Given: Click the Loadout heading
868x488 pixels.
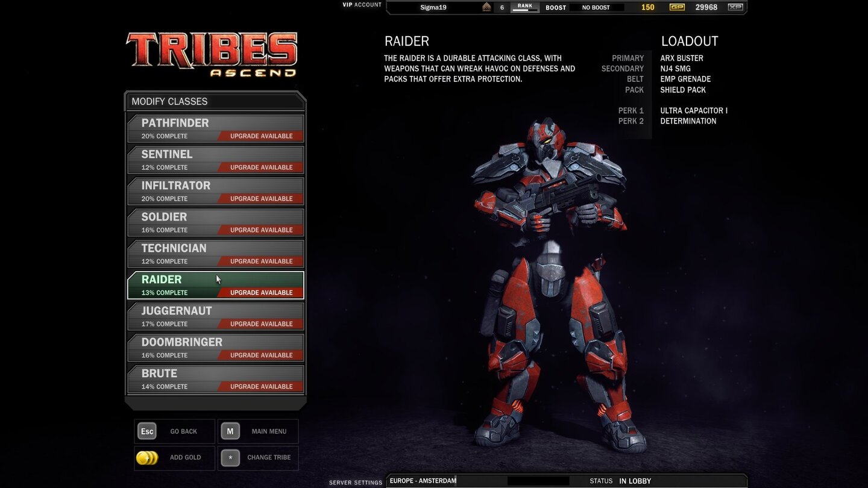Looking at the screenshot, I should tap(690, 41).
